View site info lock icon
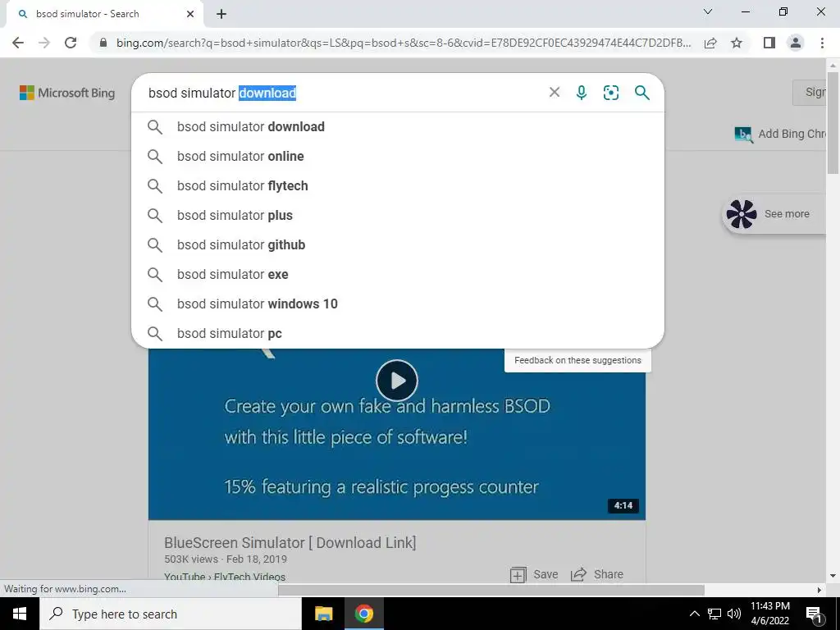This screenshot has width=840, height=630. 103,43
